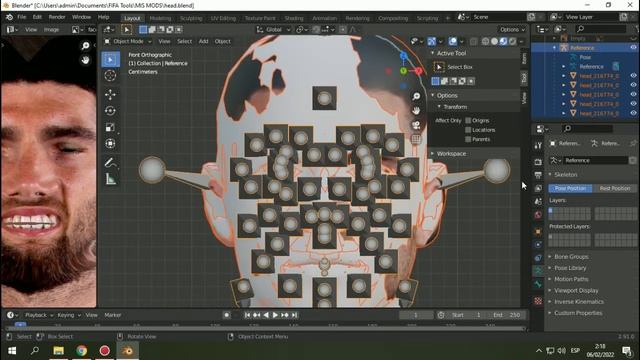The height and width of the screenshot is (360, 640).
Task: Hide the last head_216774 mesh in outliner
Action: tap(633, 113)
